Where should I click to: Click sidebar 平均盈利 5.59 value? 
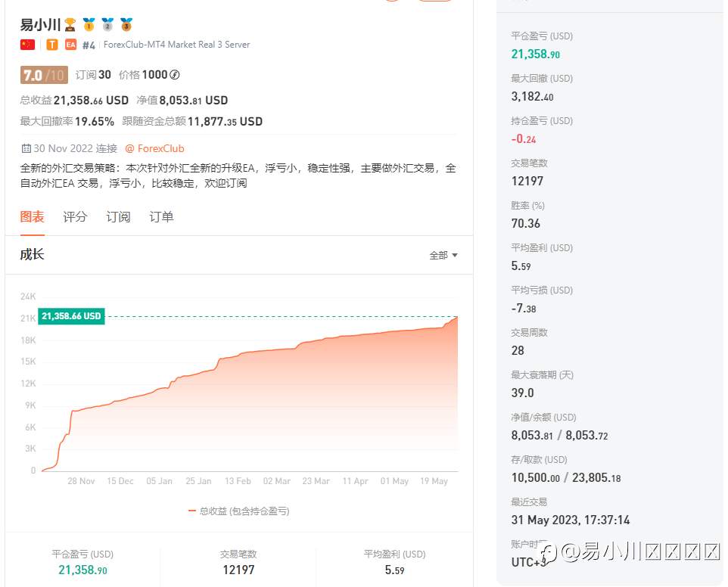point(521,266)
